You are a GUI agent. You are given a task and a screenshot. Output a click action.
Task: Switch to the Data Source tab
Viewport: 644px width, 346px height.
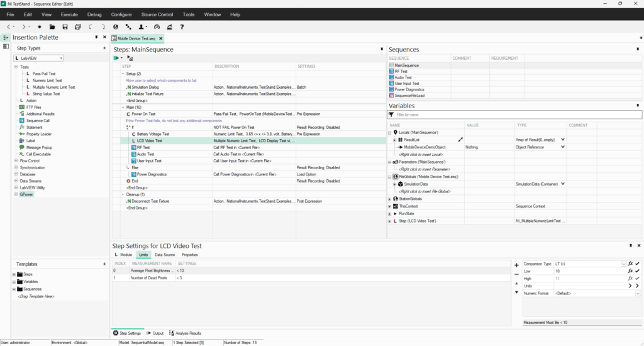tap(165, 255)
